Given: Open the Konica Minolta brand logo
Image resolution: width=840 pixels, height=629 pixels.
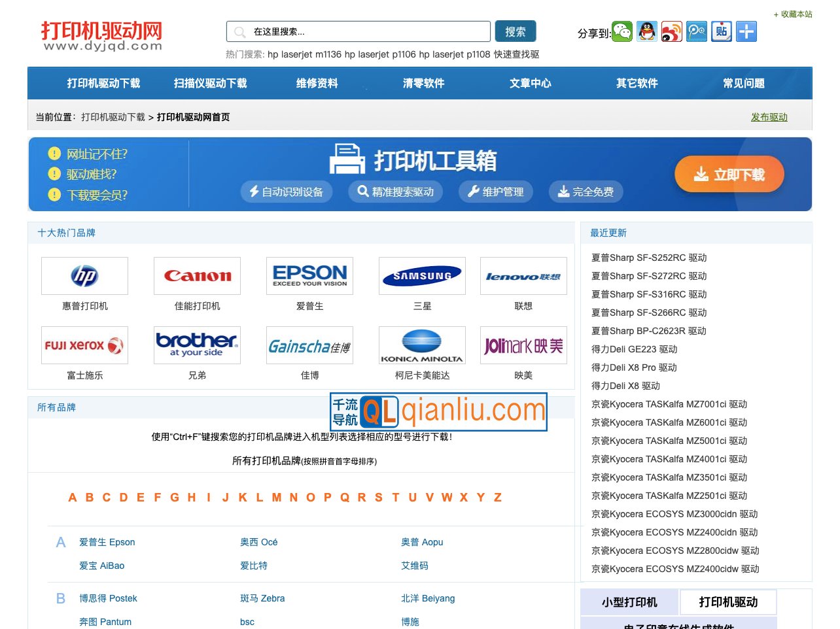Looking at the screenshot, I should (x=422, y=345).
